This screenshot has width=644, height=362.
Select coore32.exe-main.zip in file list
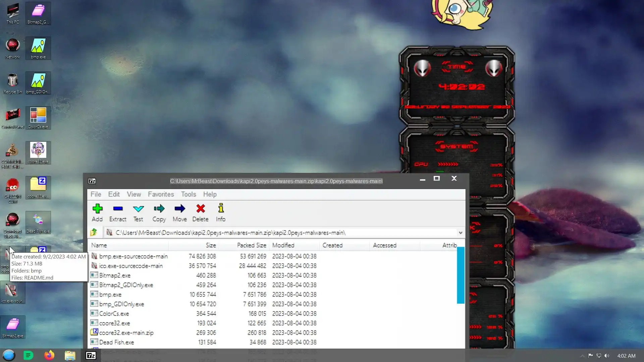coord(126,333)
